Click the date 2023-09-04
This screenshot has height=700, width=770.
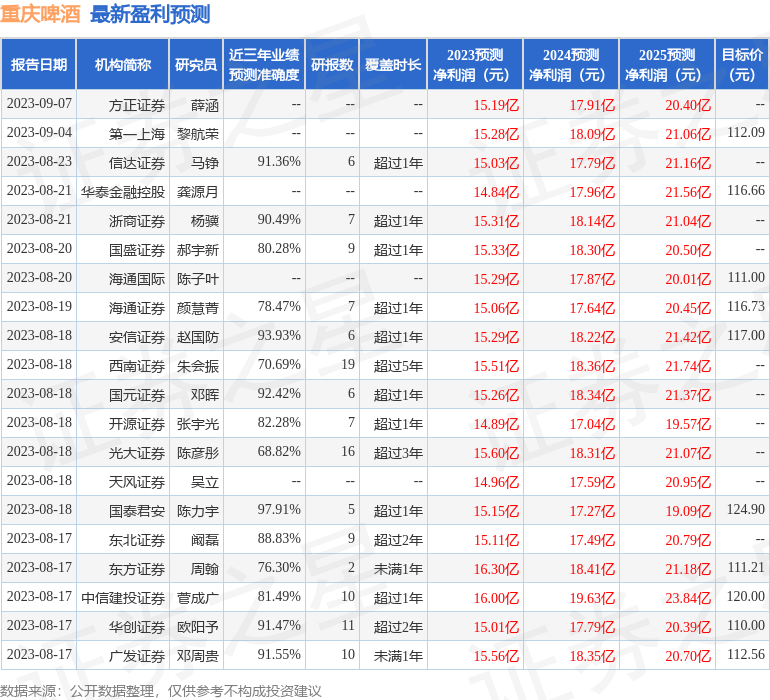(x=39, y=132)
